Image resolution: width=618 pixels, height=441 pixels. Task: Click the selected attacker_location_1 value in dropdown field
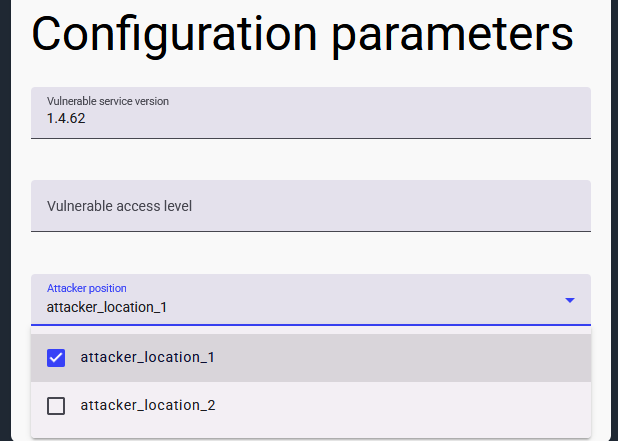107,307
